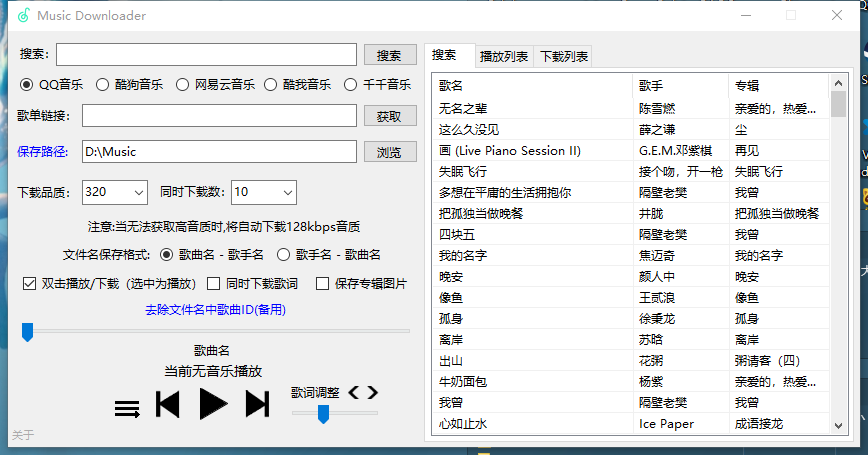
Task: Shift lyrics later with right chevron
Action: 373,392
